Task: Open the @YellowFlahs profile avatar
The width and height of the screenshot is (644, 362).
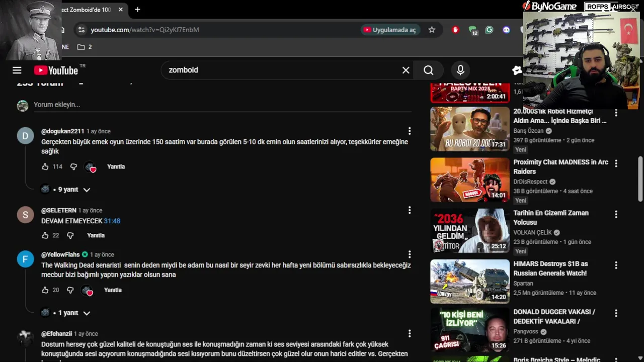Action: point(25,259)
